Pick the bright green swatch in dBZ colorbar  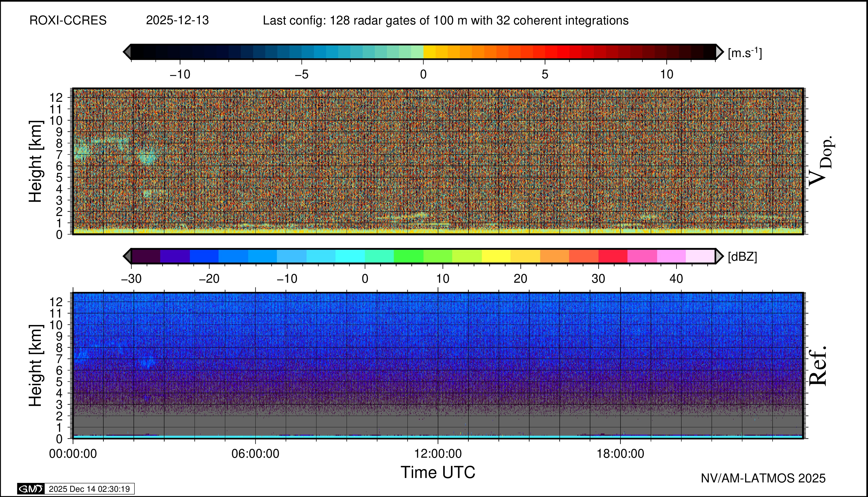point(408,256)
